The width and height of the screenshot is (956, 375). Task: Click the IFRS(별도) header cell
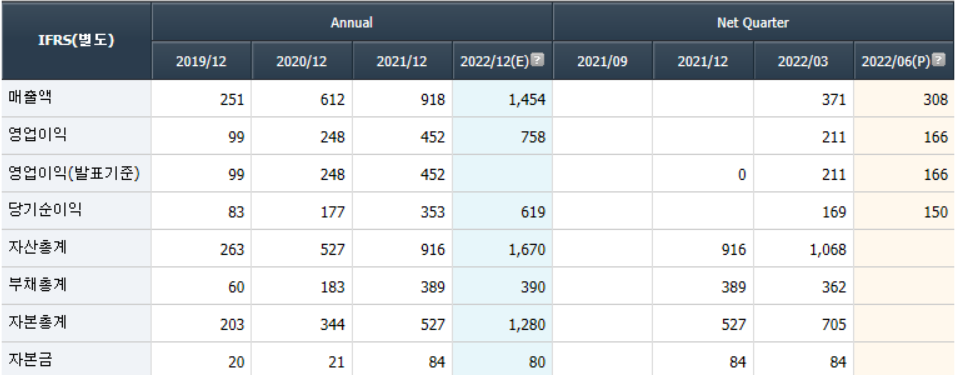pyautogui.click(x=76, y=41)
